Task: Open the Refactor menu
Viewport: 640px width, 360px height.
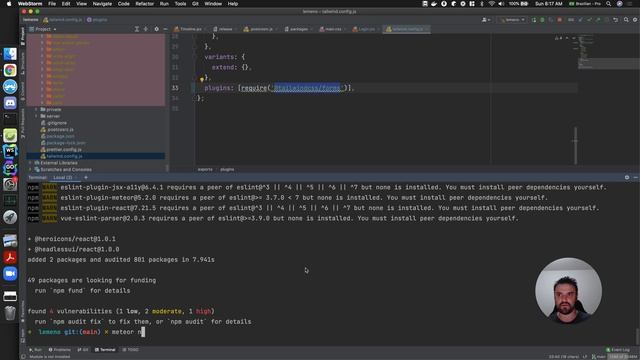Action: tap(144, 4)
